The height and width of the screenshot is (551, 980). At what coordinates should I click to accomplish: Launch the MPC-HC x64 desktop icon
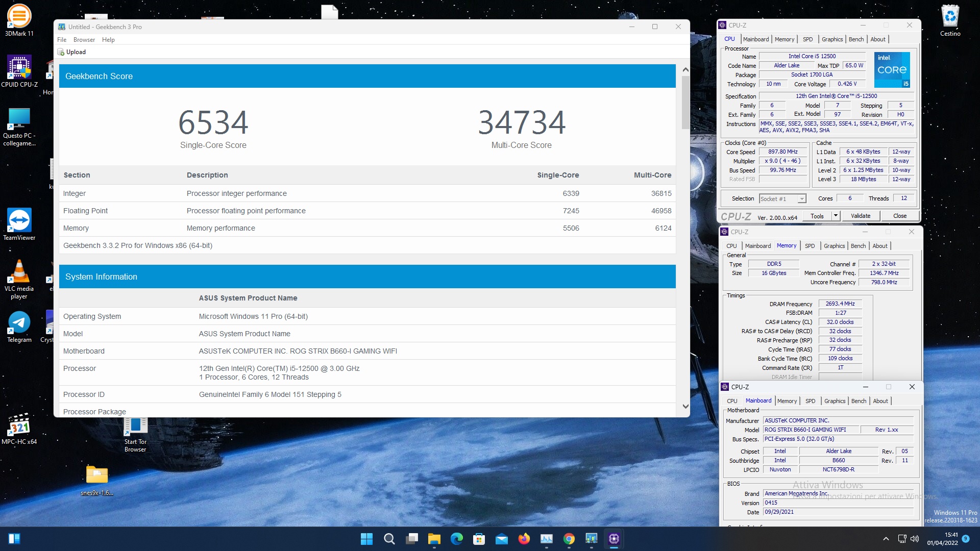point(19,429)
